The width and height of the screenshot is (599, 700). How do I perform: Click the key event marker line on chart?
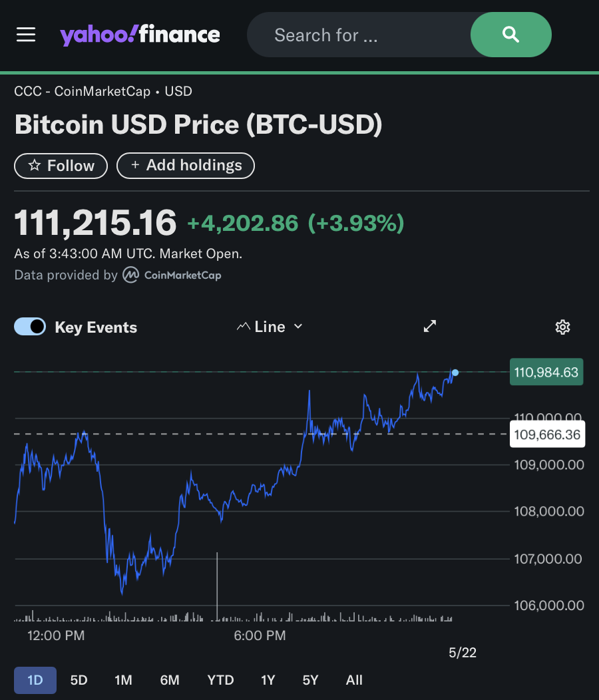tap(217, 586)
